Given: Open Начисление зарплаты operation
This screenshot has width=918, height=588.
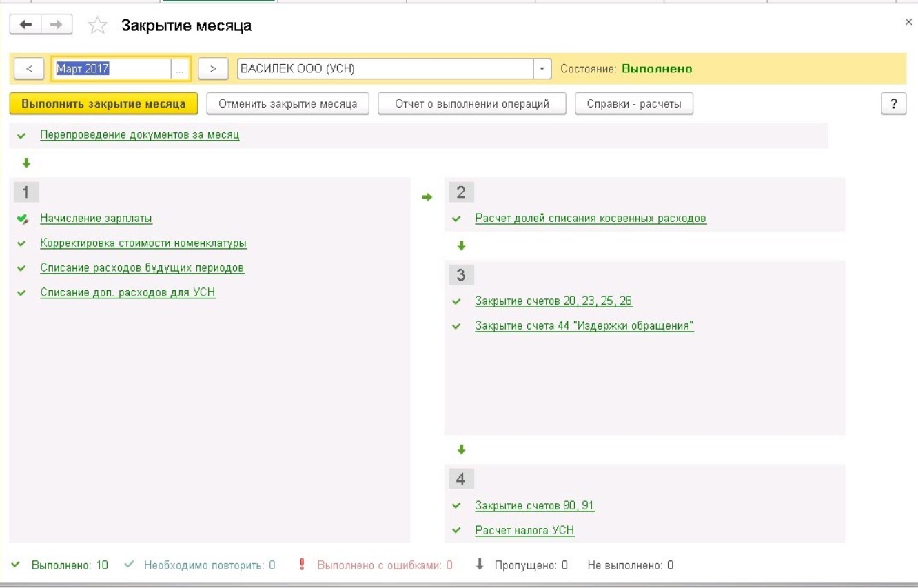Looking at the screenshot, I should click(x=96, y=219).
